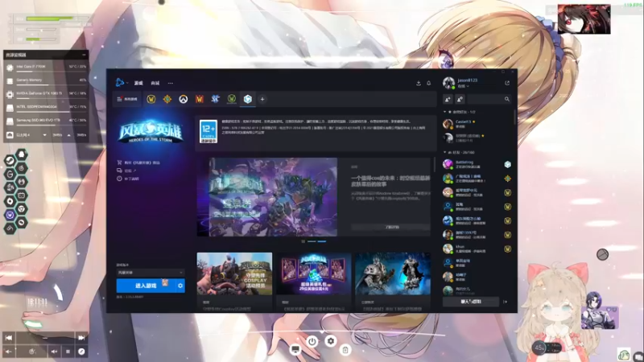
Task: Collapse the friends sidebar with the arrow icon
Action: [x=506, y=302]
